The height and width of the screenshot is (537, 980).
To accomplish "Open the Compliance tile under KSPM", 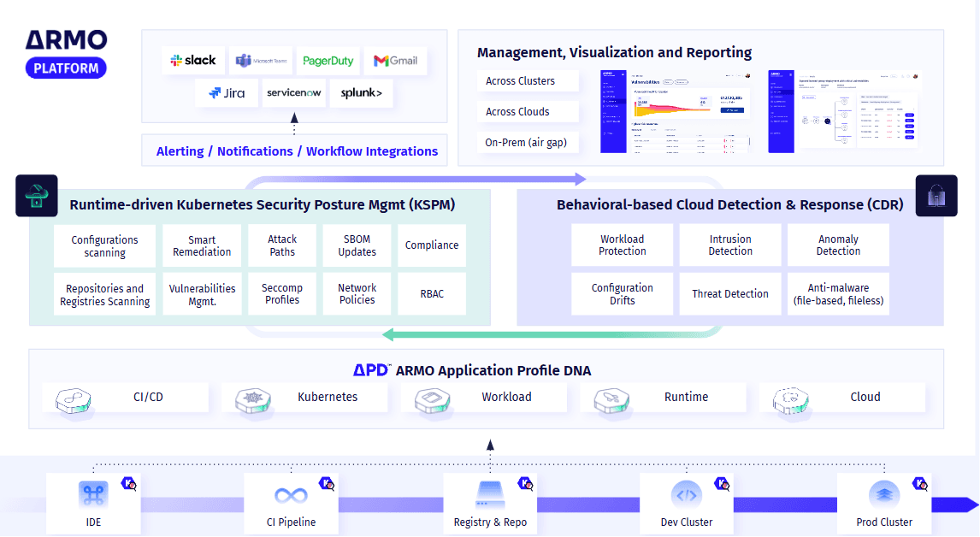I will pos(432,245).
